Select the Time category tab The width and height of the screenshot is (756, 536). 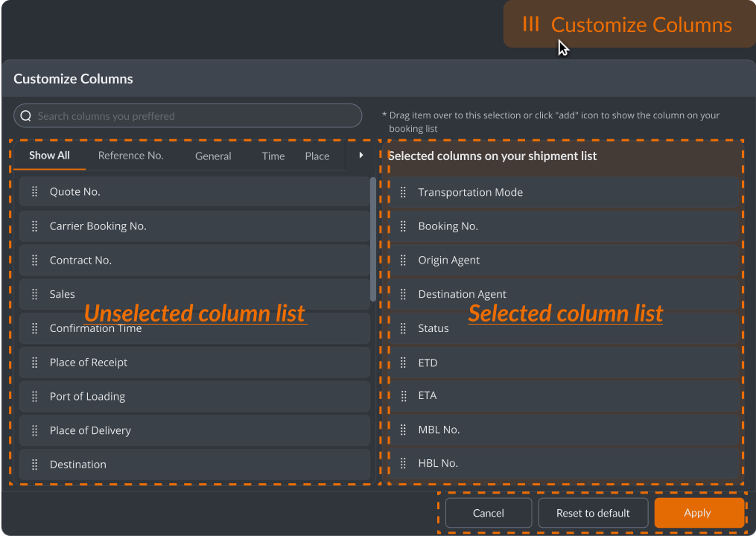(273, 156)
